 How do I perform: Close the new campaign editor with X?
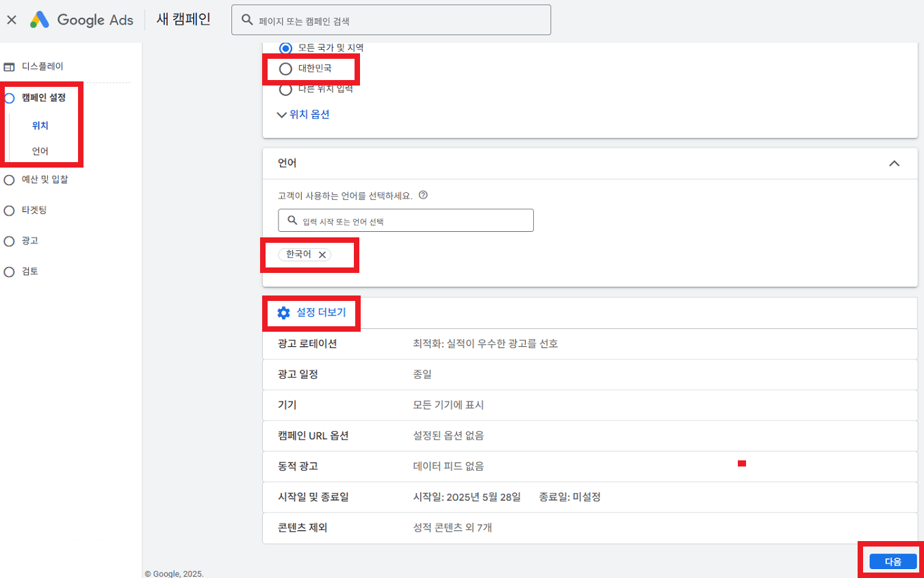point(11,20)
